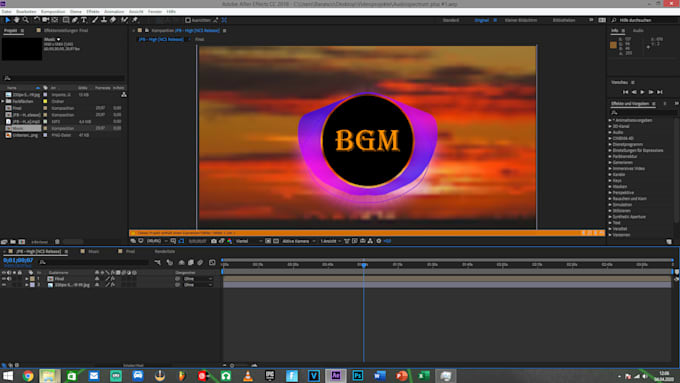This screenshot has height=383, width=680.
Task: Create new folder in Project panel
Action: click(13, 242)
